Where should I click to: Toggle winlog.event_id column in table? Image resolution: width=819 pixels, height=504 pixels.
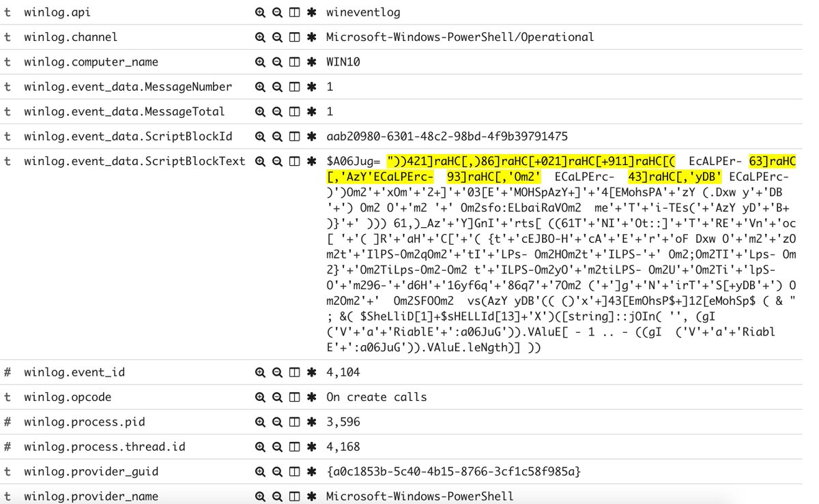(x=295, y=372)
